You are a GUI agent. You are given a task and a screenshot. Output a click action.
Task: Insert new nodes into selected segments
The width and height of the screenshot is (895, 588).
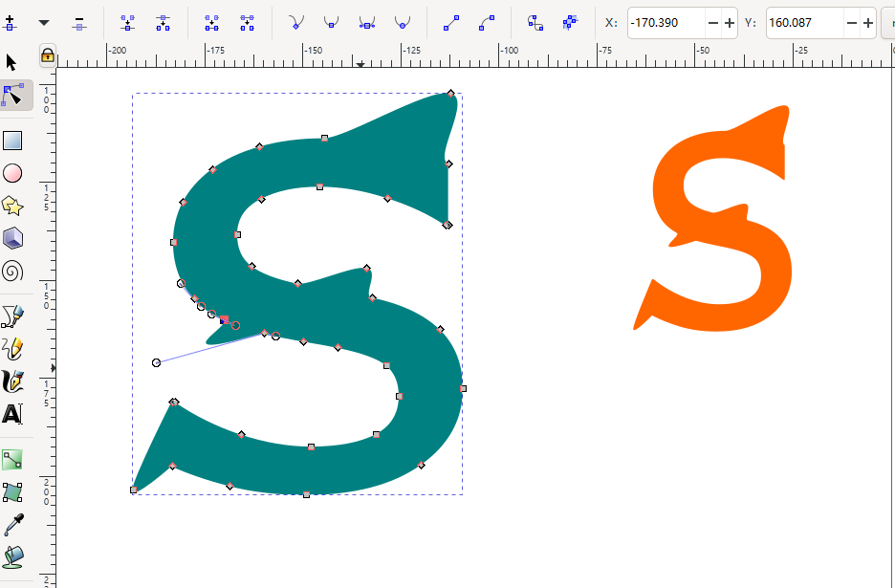click(10, 23)
